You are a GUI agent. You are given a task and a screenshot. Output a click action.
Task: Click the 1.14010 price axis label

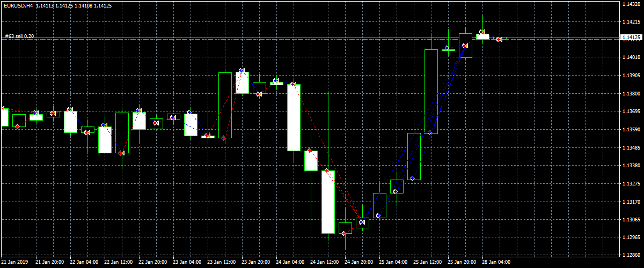coord(631,57)
